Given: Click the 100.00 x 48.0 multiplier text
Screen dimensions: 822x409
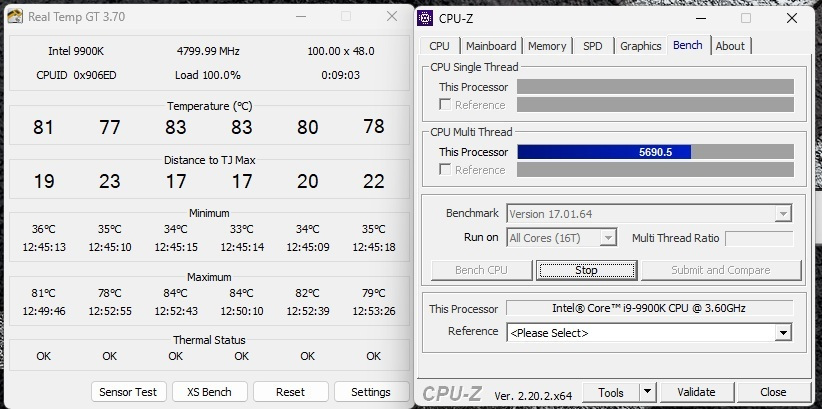Looking at the screenshot, I should click(x=341, y=51).
